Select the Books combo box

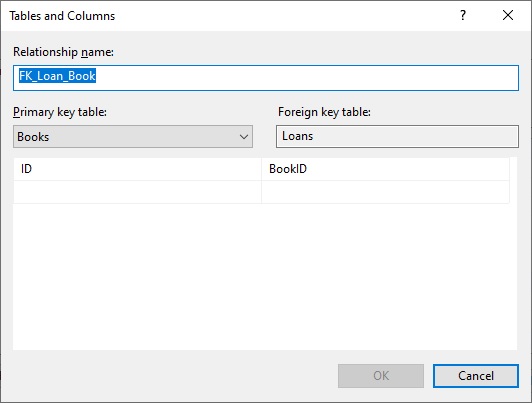(x=133, y=136)
